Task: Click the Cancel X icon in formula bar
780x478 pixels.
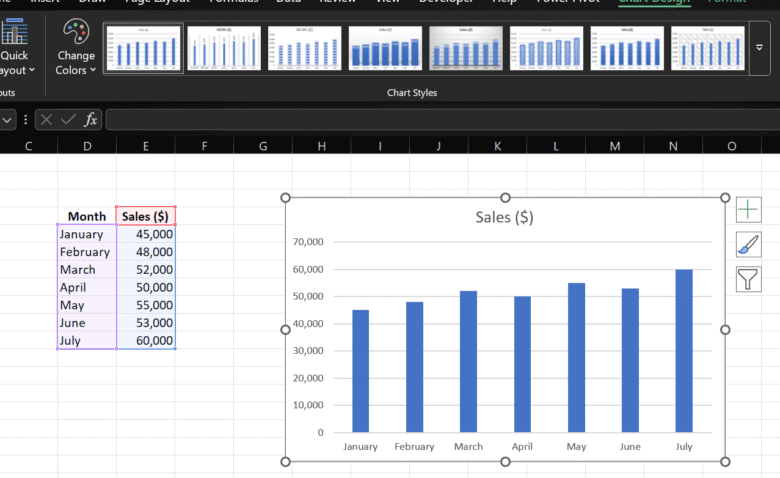Action: pyautogui.click(x=46, y=120)
